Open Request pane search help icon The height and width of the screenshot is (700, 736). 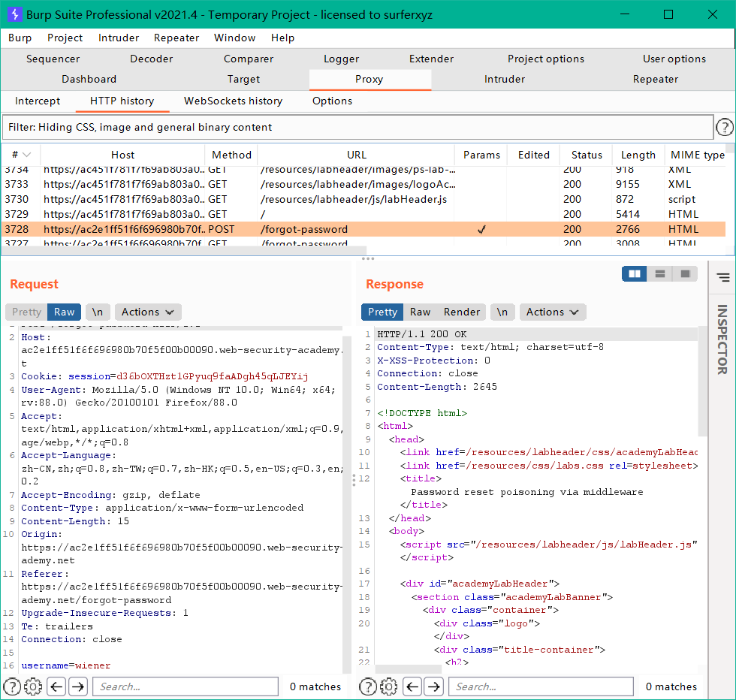[x=12, y=686]
